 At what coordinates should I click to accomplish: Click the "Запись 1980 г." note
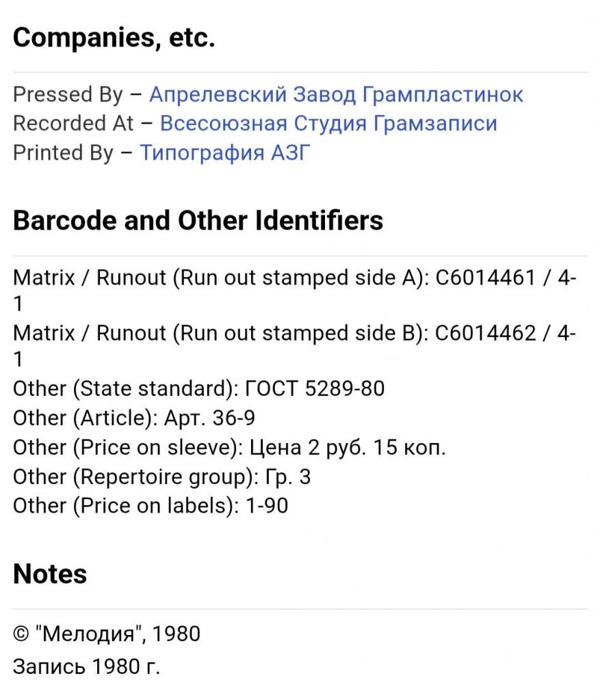pyautogui.click(x=86, y=667)
